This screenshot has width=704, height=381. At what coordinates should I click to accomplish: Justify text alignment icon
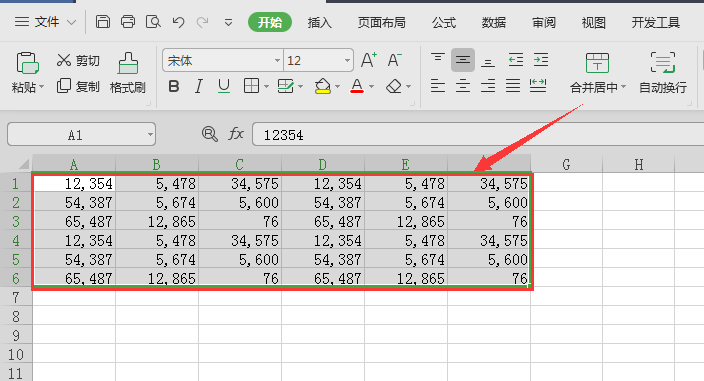point(513,86)
